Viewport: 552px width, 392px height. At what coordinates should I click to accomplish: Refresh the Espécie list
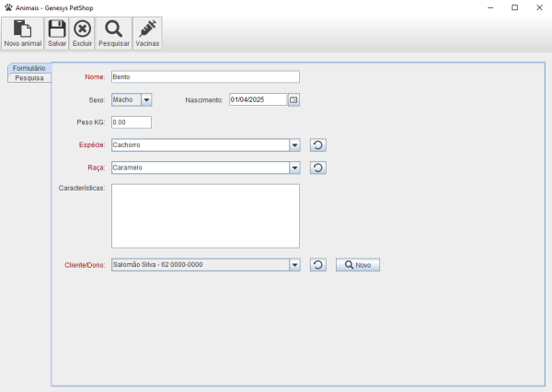318,144
